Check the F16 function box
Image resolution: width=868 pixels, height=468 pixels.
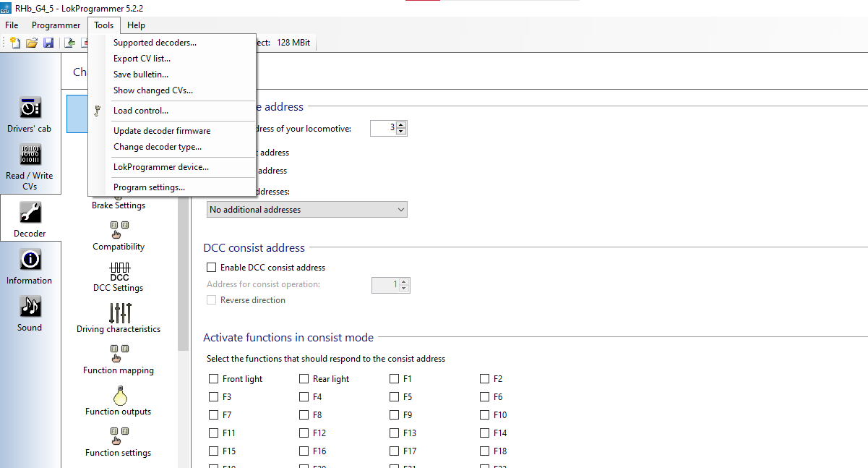[x=304, y=451]
